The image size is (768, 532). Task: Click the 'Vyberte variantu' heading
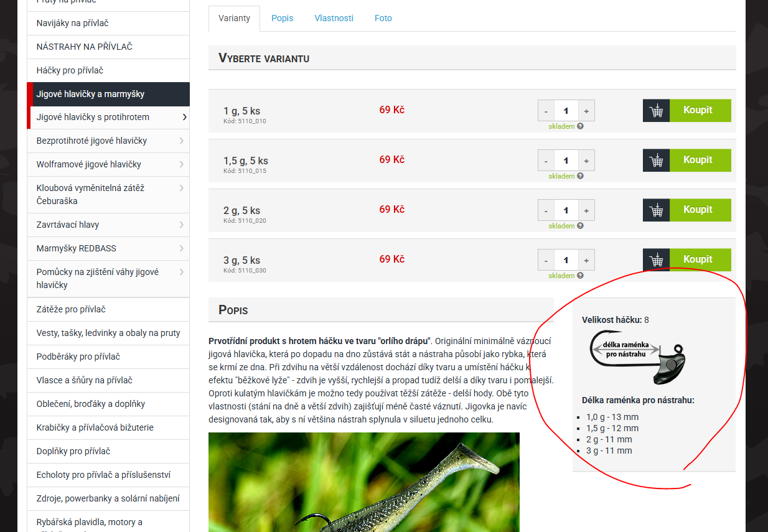tap(264, 58)
